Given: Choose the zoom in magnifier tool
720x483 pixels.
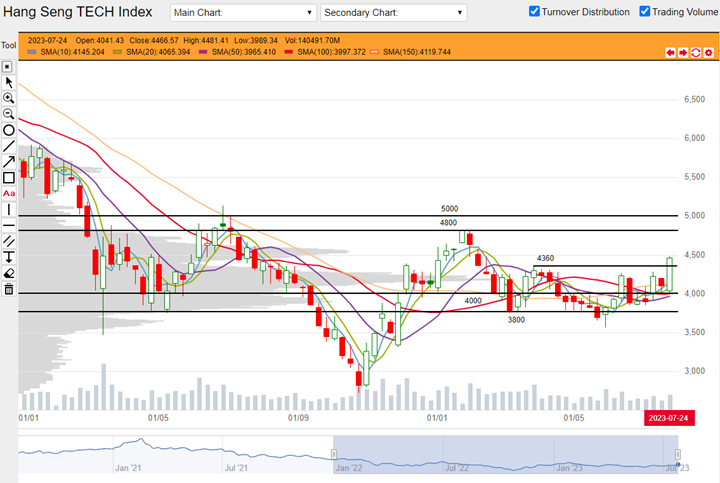Looking at the screenshot, I should [x=8, y=98].
